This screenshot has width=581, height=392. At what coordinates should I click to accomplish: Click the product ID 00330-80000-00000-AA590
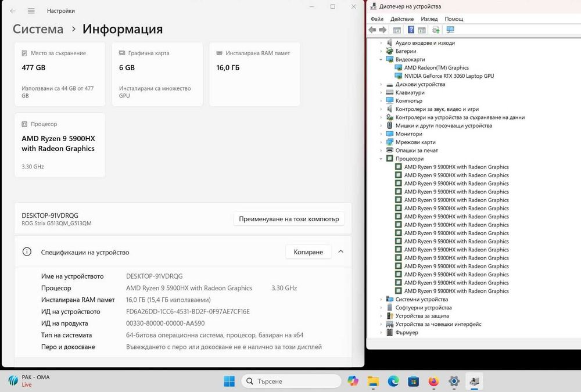[165, 323]
